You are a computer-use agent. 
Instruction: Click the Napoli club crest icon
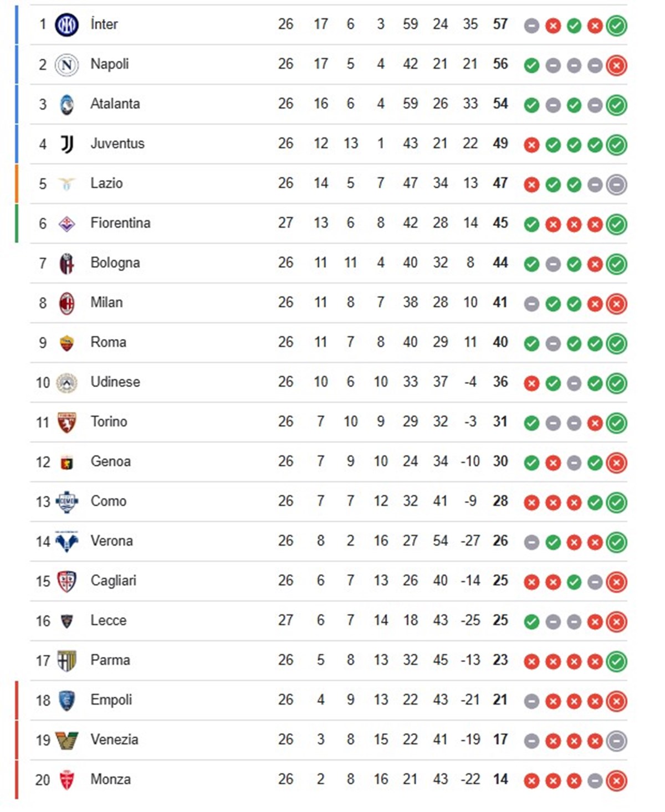point(66,65)
